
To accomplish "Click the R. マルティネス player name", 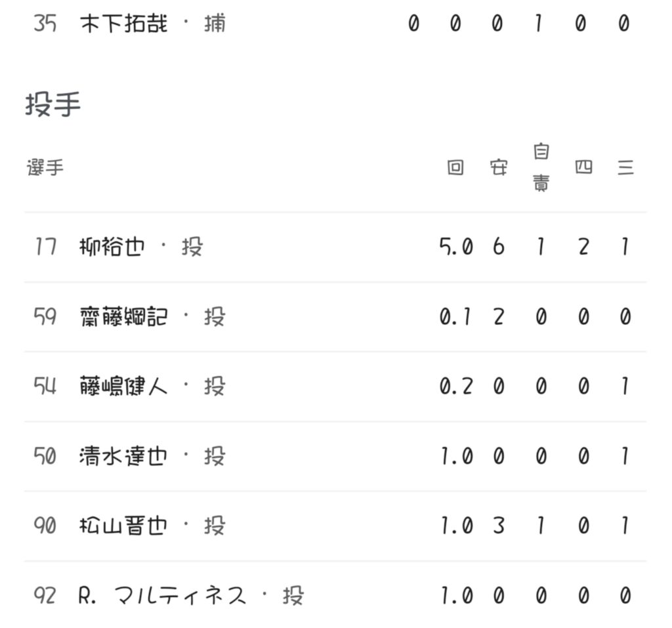I will pyautogui.click(x=162, y=596).
